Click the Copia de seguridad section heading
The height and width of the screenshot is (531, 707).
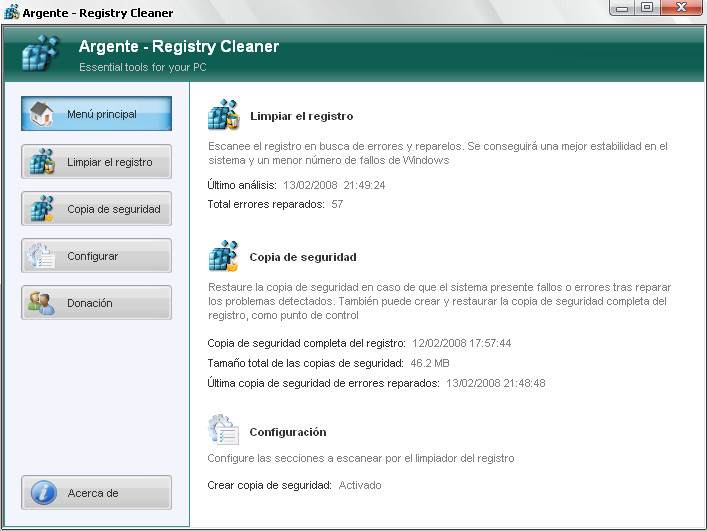pyautogui.click(x=303, y=257)
